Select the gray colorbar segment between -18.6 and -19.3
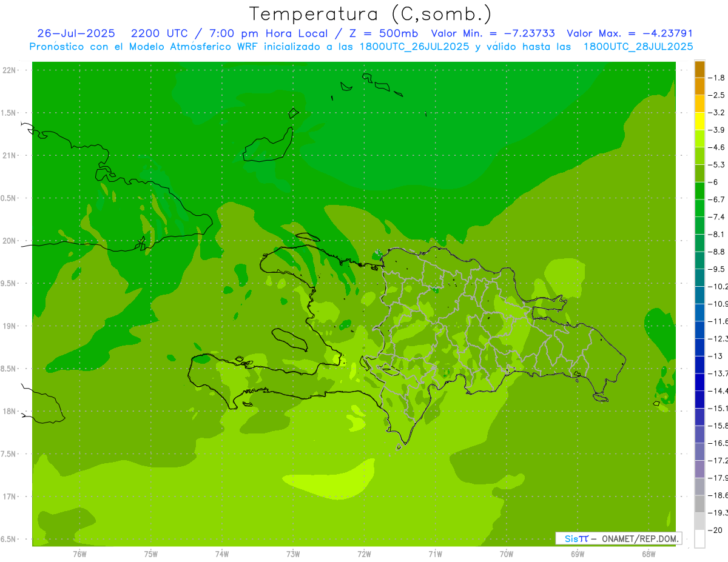The image size is (728, 562). coord(699,504)
